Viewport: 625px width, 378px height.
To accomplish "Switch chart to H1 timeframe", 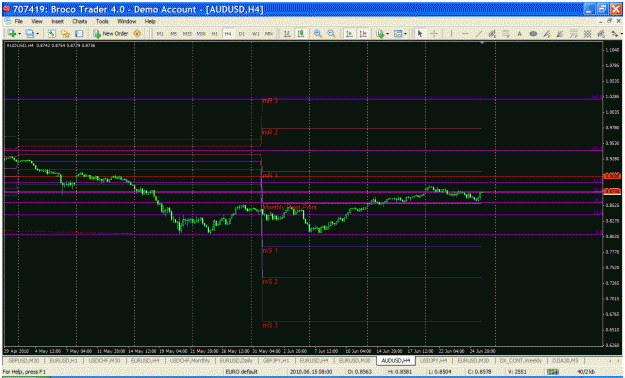I will click(214, 34).
